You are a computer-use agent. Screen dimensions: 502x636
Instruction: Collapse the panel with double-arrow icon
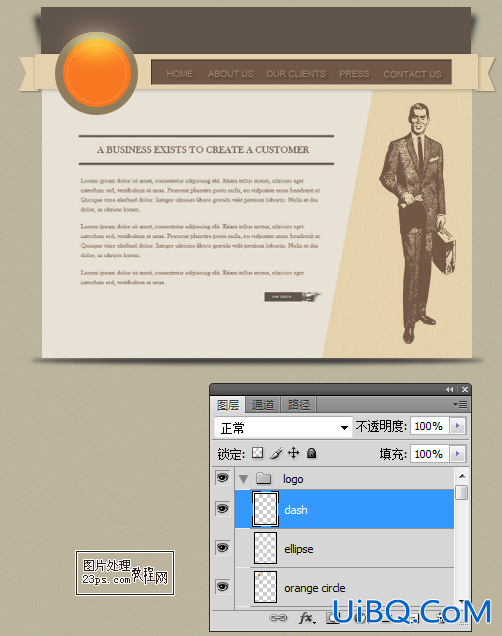click(450, 389)
